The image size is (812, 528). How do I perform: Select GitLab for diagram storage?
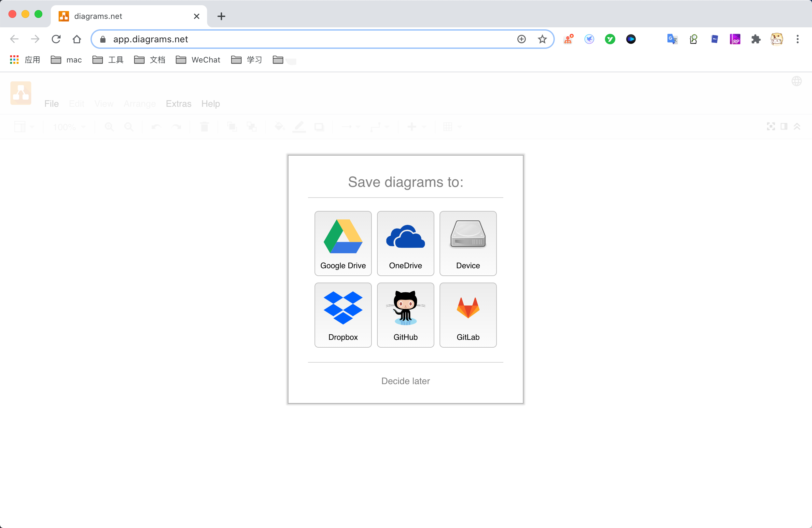click(468, 314)
